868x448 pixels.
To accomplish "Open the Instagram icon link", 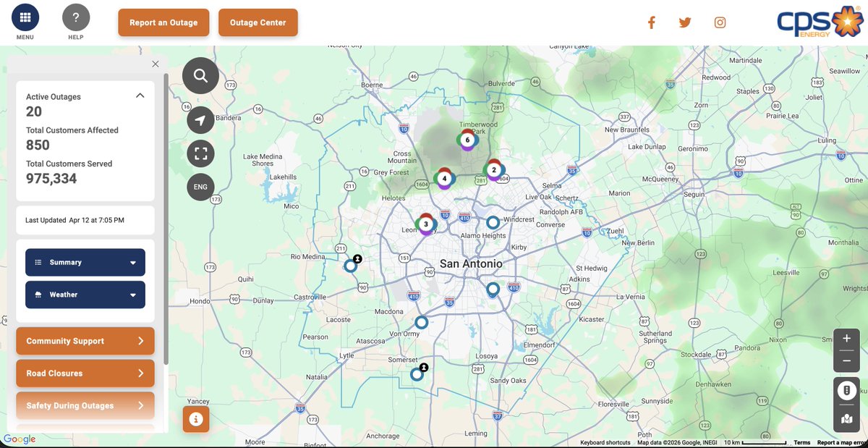I will (x=720, y=22).
